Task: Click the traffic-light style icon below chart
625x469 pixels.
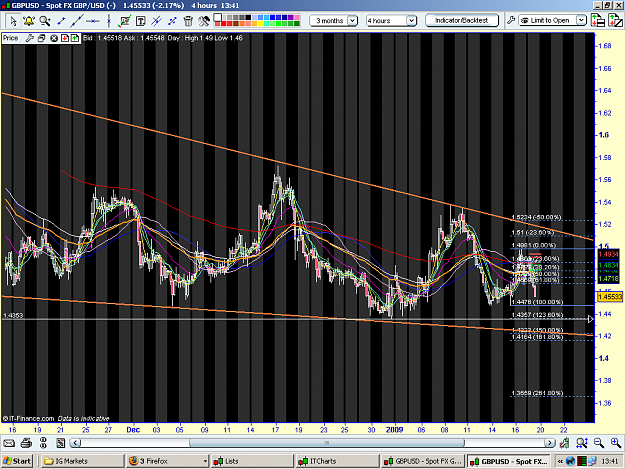Action: click(43, 443)
